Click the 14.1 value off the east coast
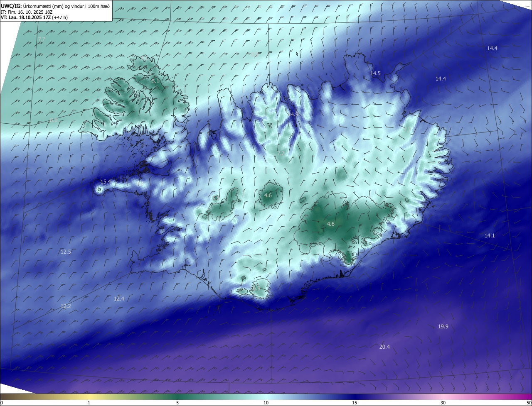This screenshot has width=532, height=406. coord(490,235)
